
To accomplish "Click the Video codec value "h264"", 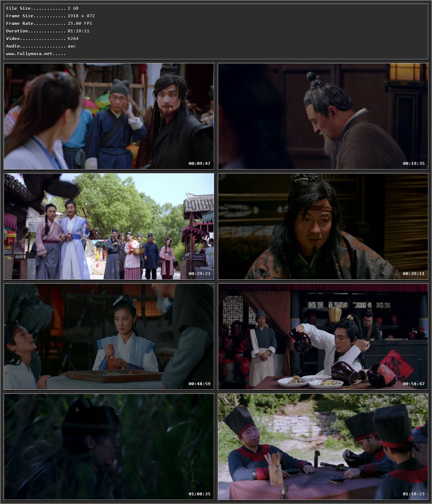I will coord(73,39).
